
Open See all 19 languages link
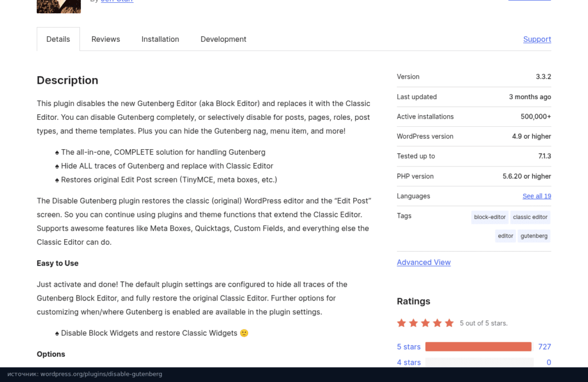pyautogui.click(x=537, y=196)
